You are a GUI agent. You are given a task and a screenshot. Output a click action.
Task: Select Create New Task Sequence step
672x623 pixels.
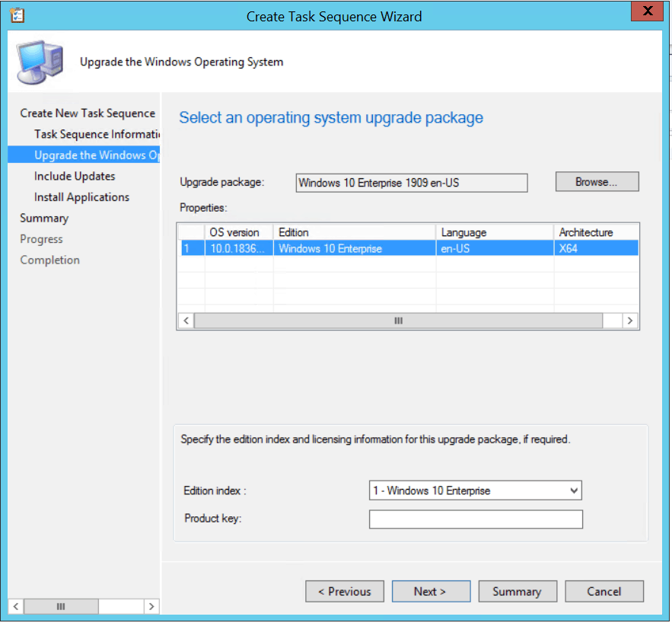click(88, 113)
